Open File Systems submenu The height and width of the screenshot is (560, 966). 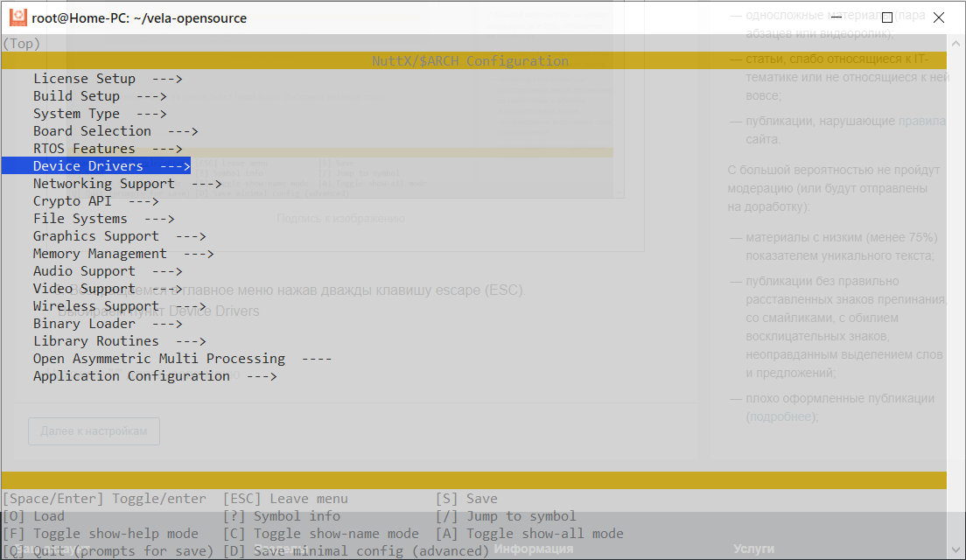104,219
